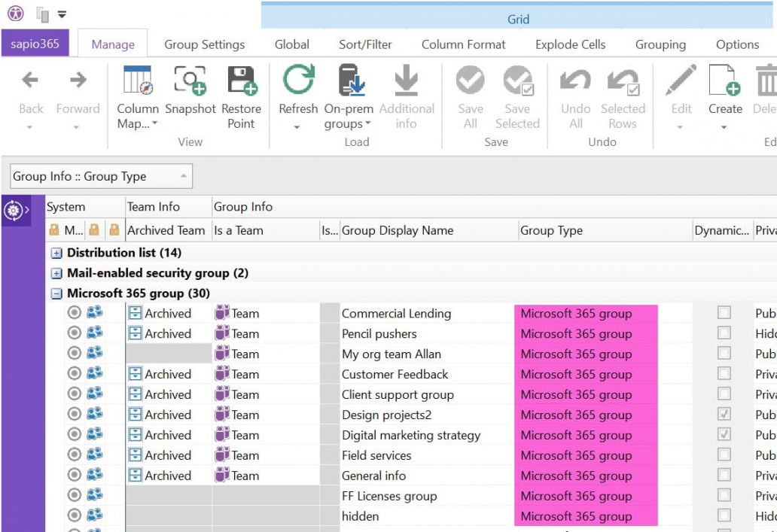The height and width of the screenshot is (532, 777).
Task: Switch to the Manage tab
Action: click(113, 44)
